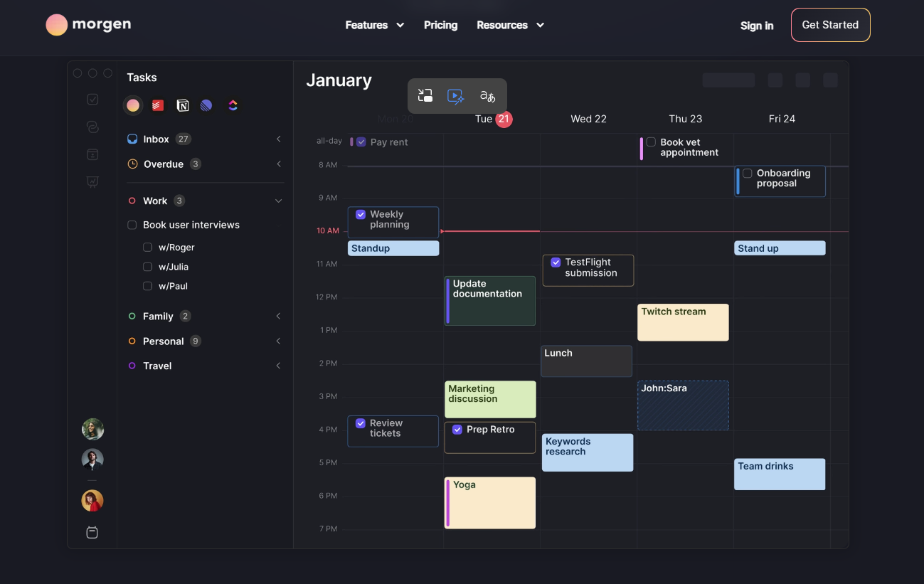
Task: Go to the Pricing page
Action: pos(440,25)
